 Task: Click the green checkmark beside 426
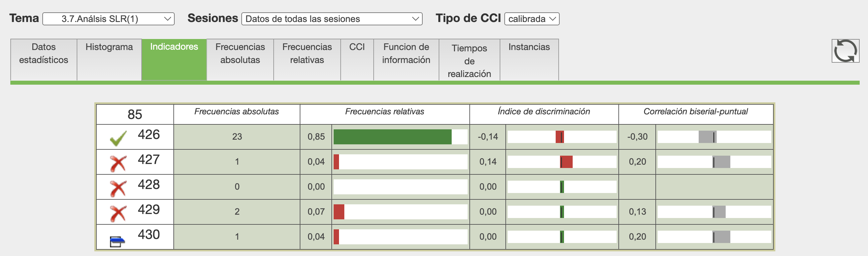tap(118, 138)
